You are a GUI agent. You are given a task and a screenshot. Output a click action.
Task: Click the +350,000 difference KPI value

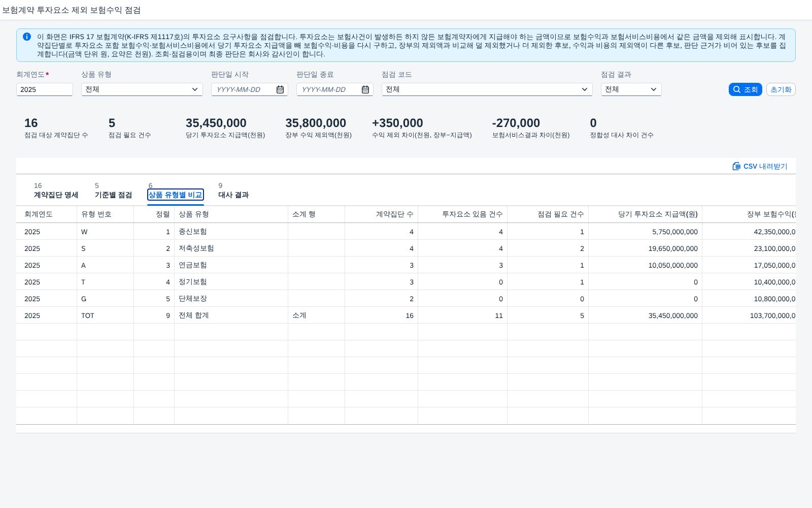pos(397,123)
